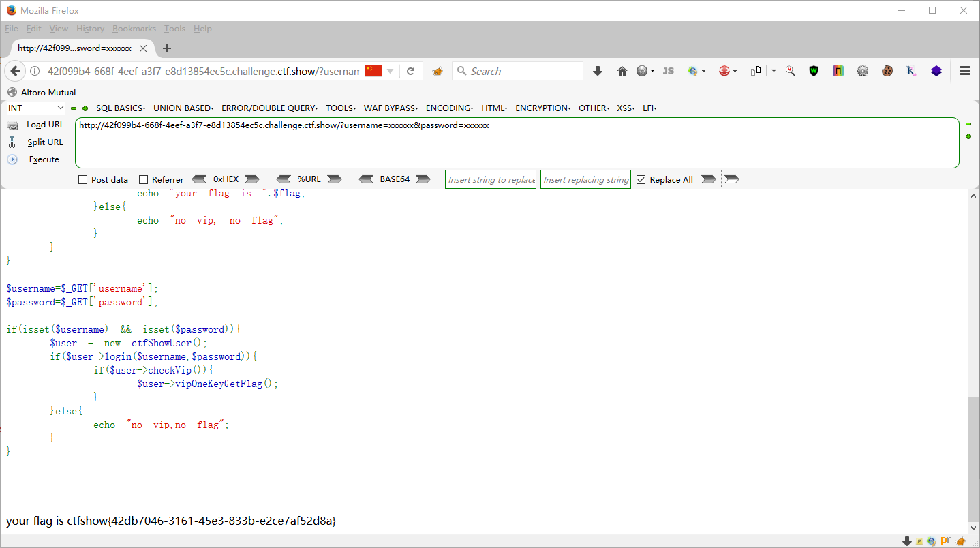Viewport: 980px width, 548px height.
Task: Click Insert string to replace field
Action: 491,179
